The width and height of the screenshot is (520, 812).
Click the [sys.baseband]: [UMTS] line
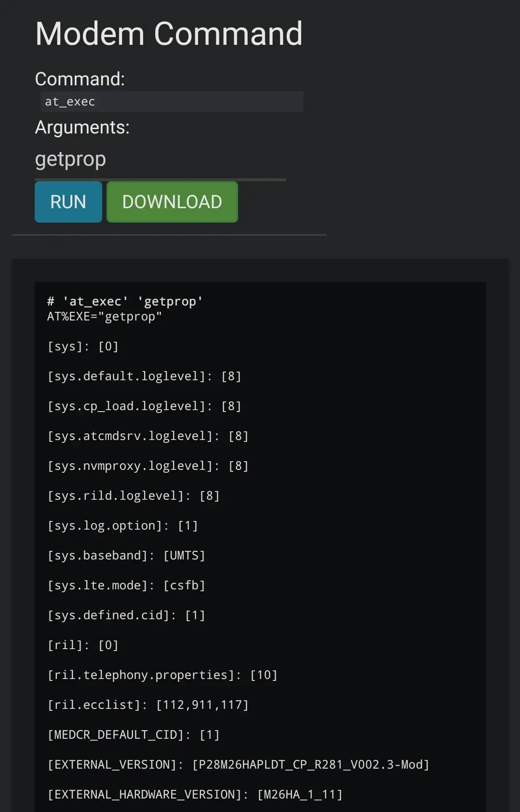pos(126,556)
